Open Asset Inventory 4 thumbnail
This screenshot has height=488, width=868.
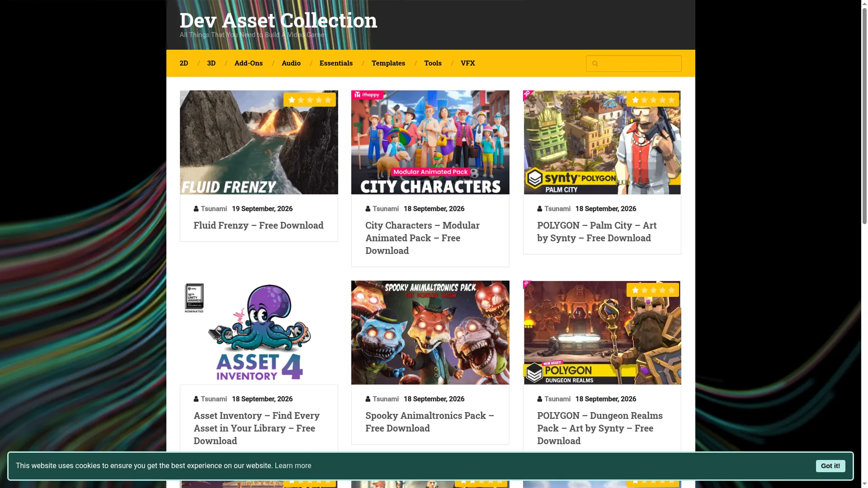point(259,333)
